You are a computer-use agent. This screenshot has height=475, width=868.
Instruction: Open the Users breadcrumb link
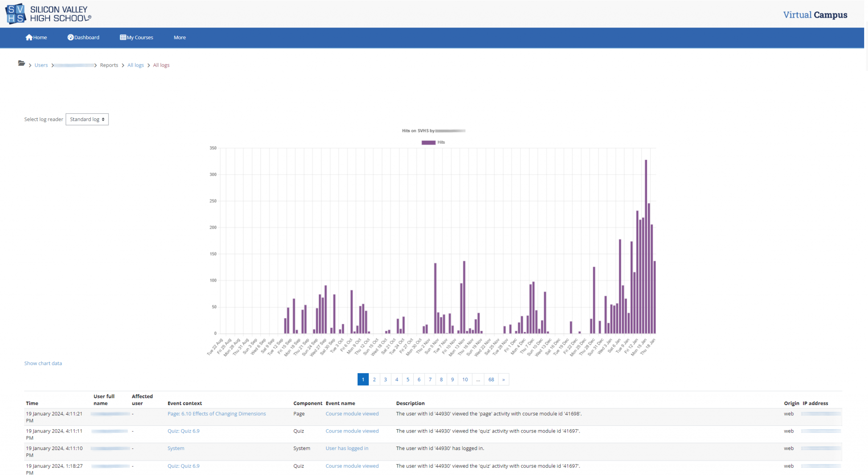click(x=41, y=65)
